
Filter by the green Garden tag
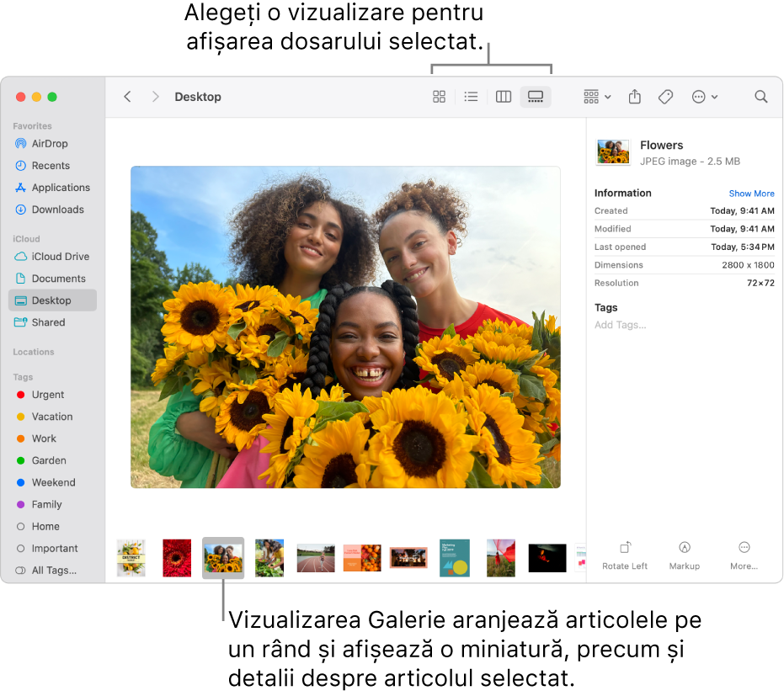(52, 460)
